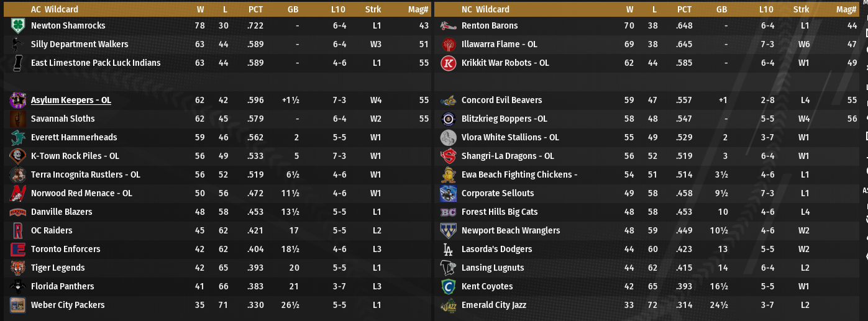The width and height of the screenshot is (868, 321).
Task: Open the Tiger Legends tiger logo
Action: coord(17,268)
